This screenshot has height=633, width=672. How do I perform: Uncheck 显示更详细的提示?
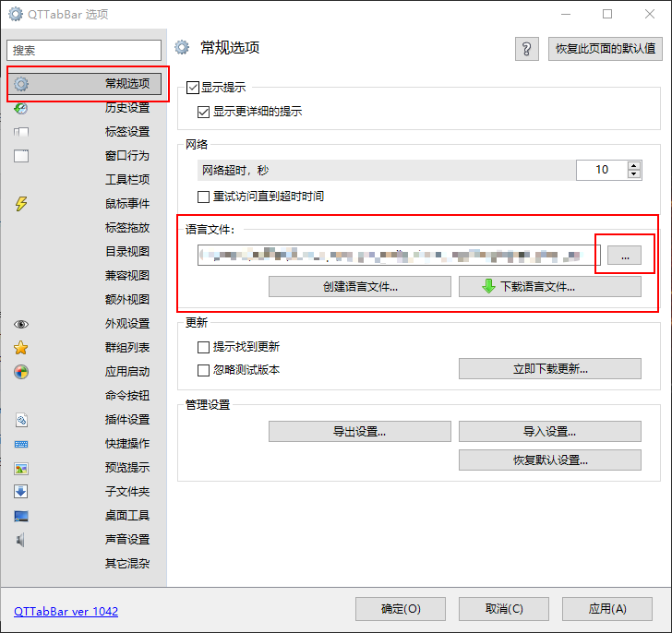204,112
